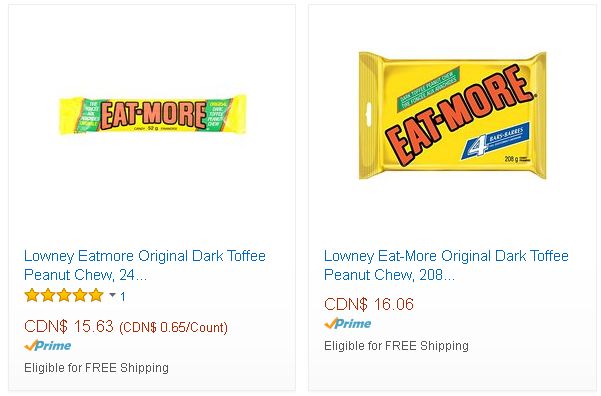
Task: Open the review count "1" link
Action: point(123,296)
